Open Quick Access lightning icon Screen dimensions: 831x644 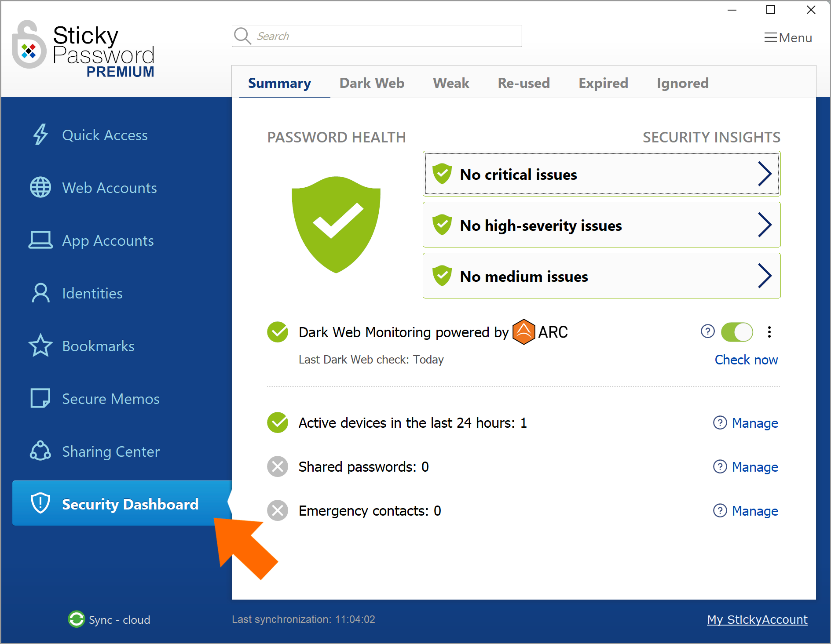pyautogui.click(x=40, y=135)
